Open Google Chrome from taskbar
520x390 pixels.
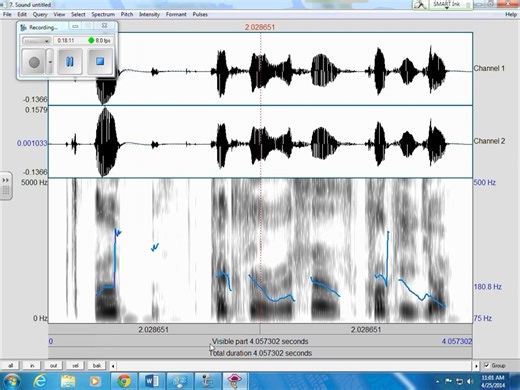coord(124,381)
